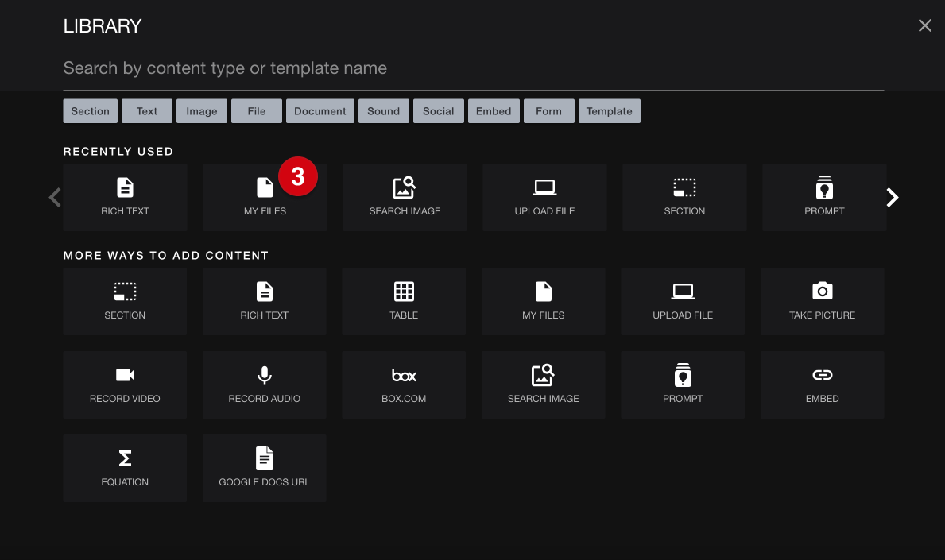Insert an Equation block
This screenshot has width=945, height=560.
(125, 469)
